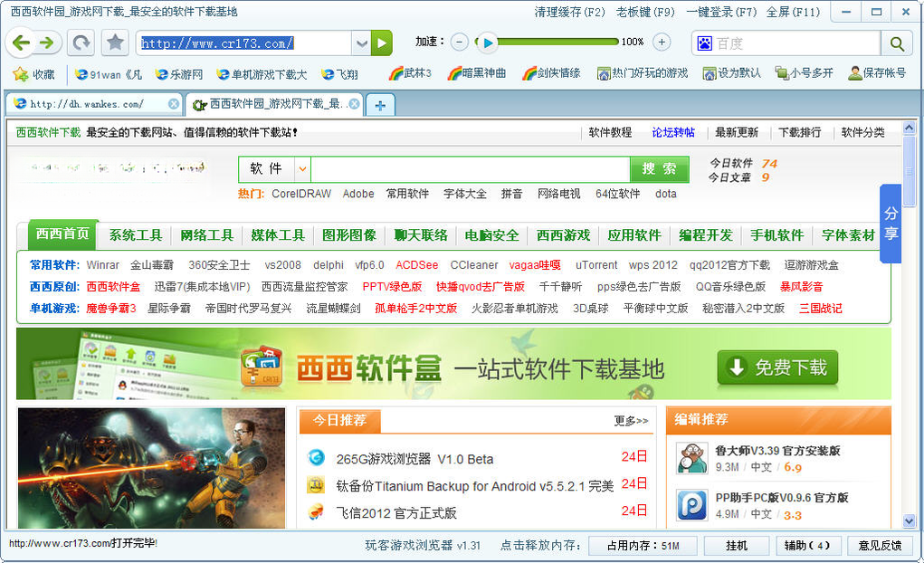Open the 暗黑神曲 game shortcut
924x563 pixels.
click(477, 73)
